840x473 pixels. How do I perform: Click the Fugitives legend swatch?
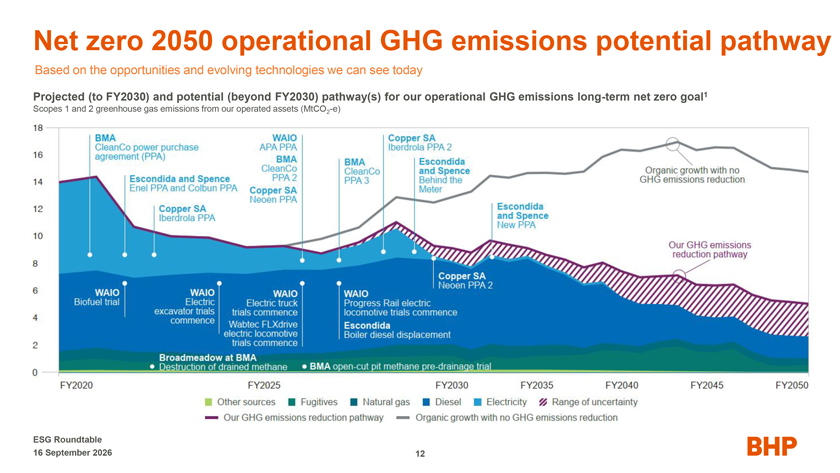point(292,402)
